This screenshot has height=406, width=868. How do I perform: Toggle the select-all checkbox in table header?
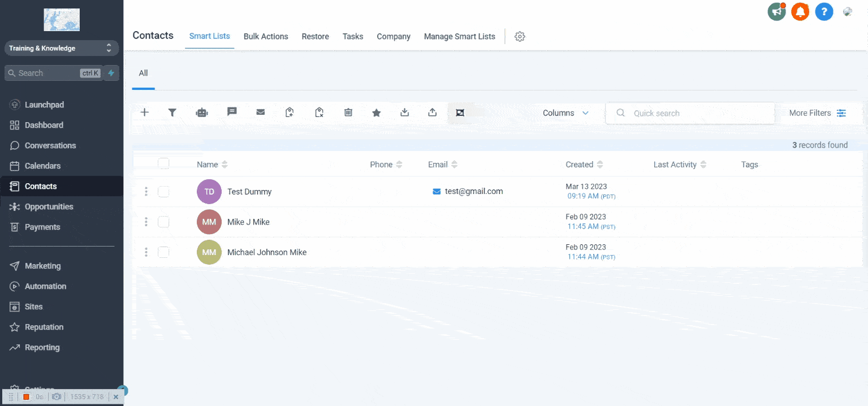click(163, 163)
